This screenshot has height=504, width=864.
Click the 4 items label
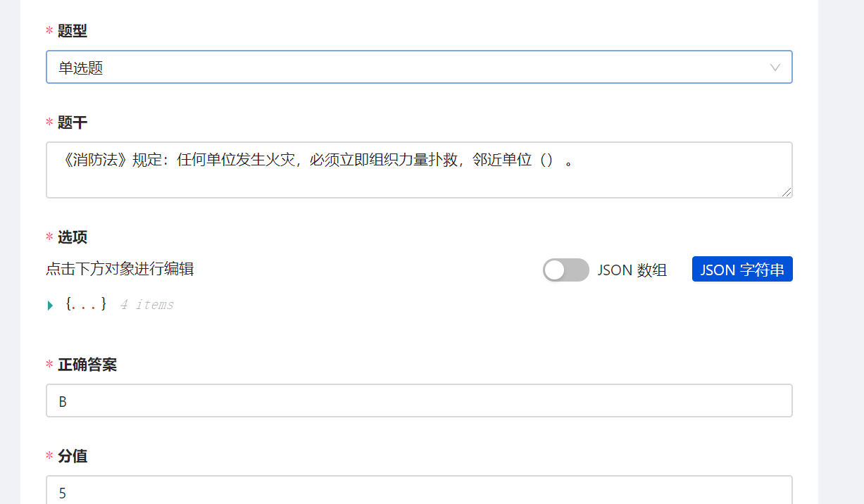tap(146, 305)
